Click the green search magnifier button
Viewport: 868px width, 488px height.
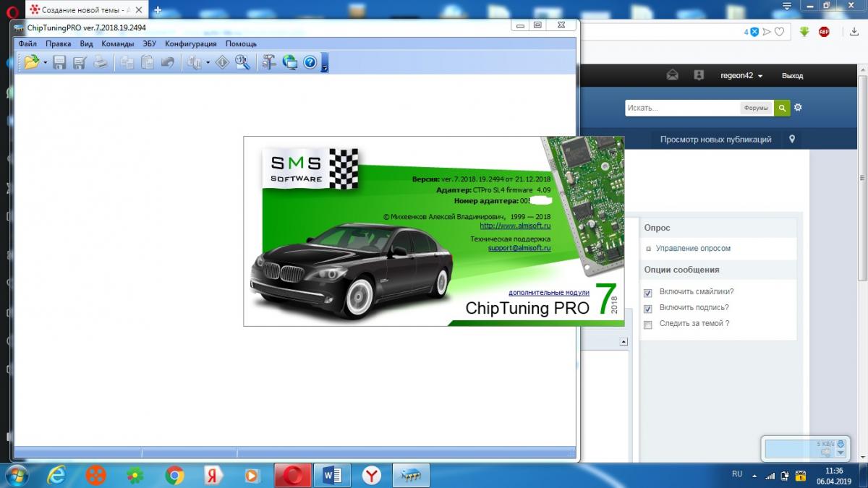coord(782,108)
